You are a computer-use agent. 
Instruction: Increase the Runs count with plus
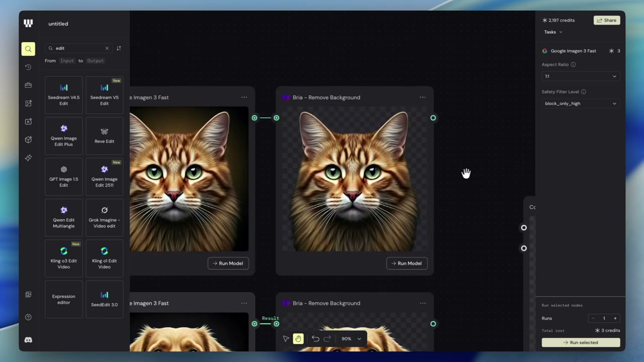(x=615, y=318)
